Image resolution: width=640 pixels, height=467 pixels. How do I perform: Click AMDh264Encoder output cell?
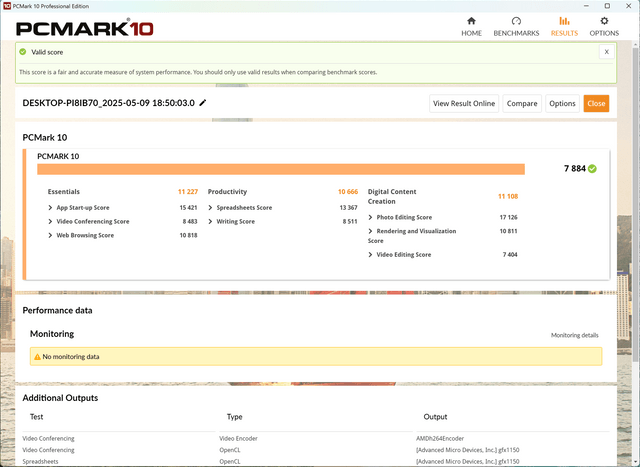point(440,438)
